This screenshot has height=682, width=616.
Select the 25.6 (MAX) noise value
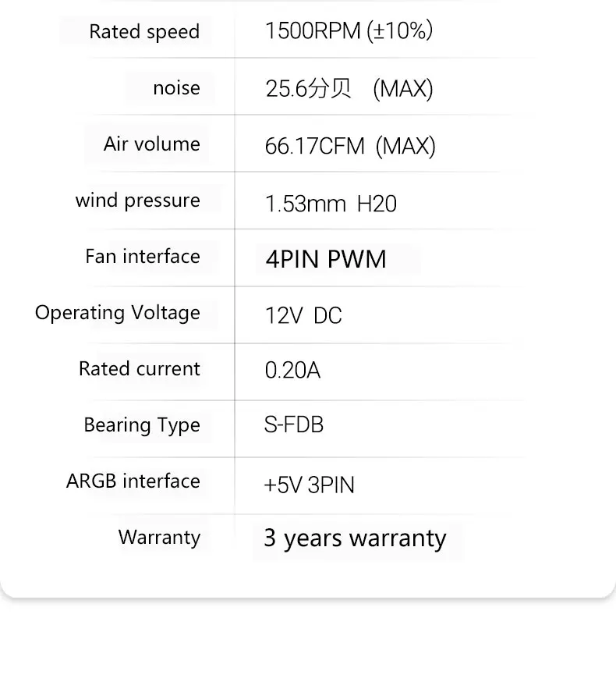pos(349,89)
